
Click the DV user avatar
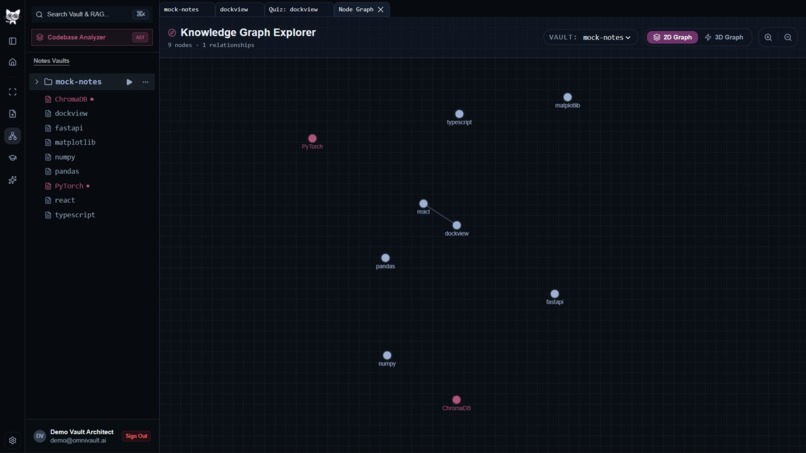(x=40, y=436)
